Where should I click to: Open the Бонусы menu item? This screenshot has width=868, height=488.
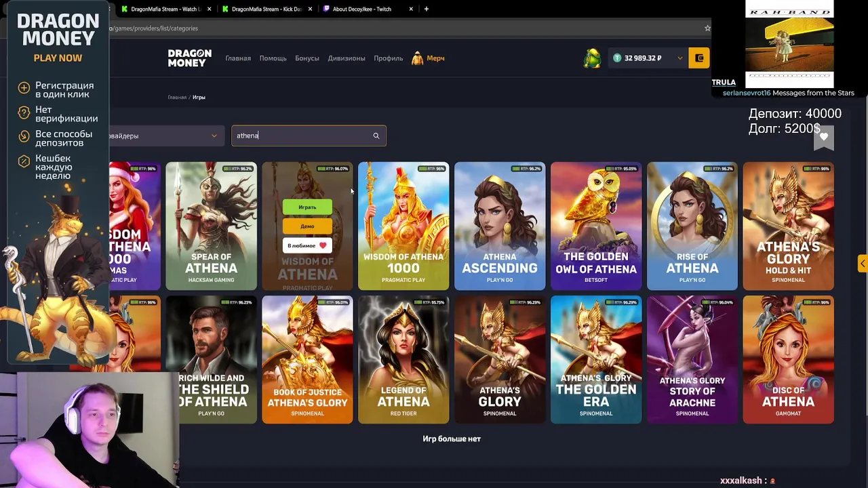coord(307,58)
